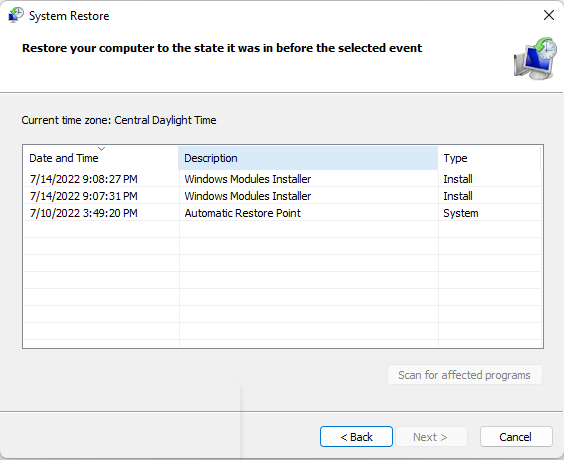564x460 pixels.
Task: Click the 7/10/2022 3:49:20 PM date cell
Action: pyautogui.click(x=83, y=213)
